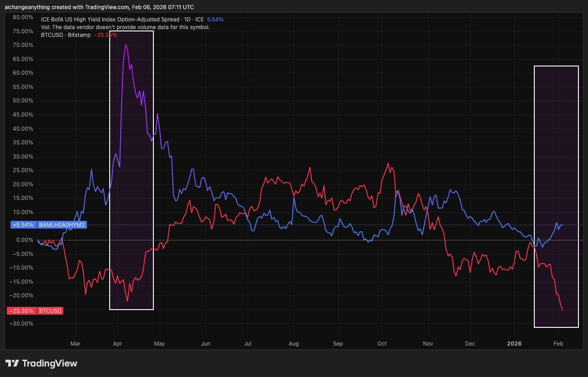
Task: Click the BTCUSD · Bitstamp legend line
Action: click(x=66, y=35)
